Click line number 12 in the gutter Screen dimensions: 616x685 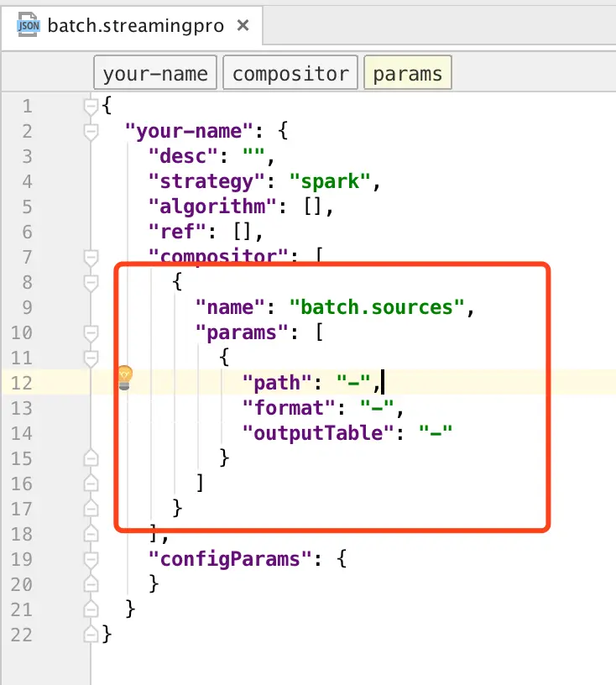(22, 383)
